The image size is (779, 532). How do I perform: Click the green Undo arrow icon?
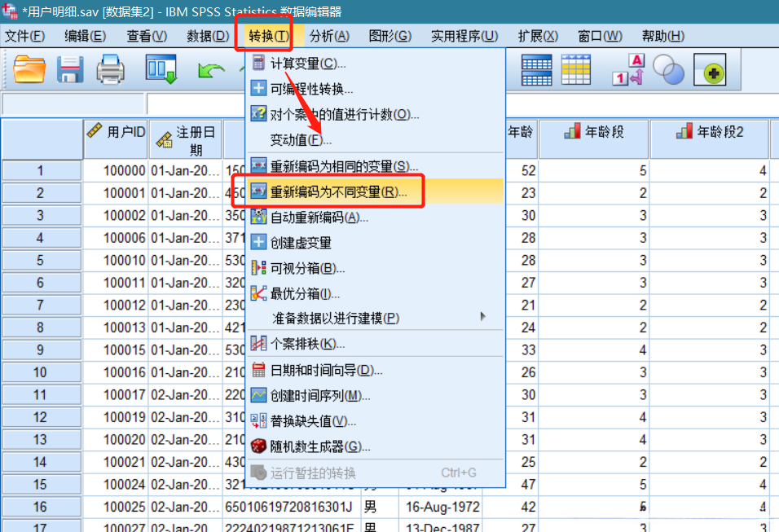coord(211,71)
